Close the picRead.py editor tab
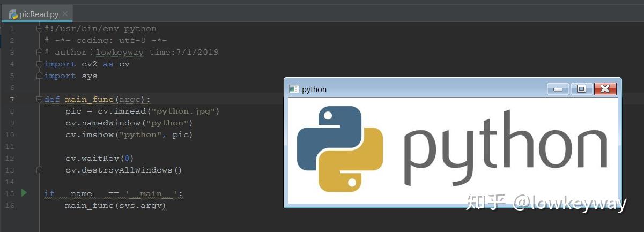The image size is (644, 232). 65,14
